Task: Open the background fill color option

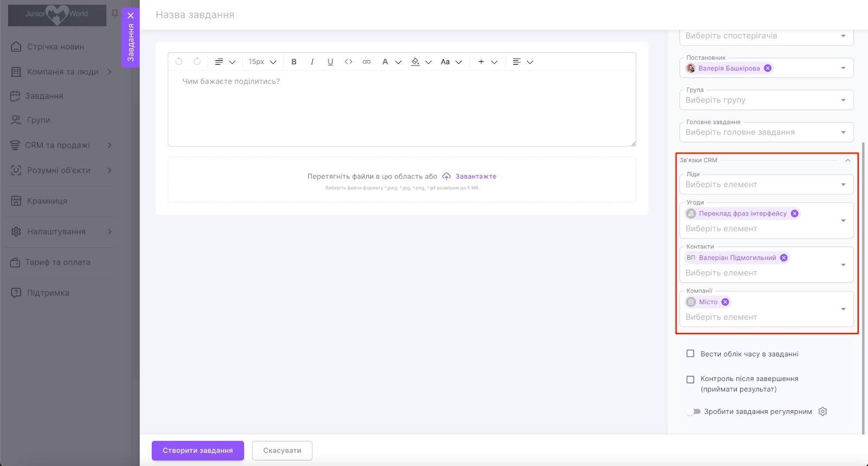Action: (x=421, y=62)
